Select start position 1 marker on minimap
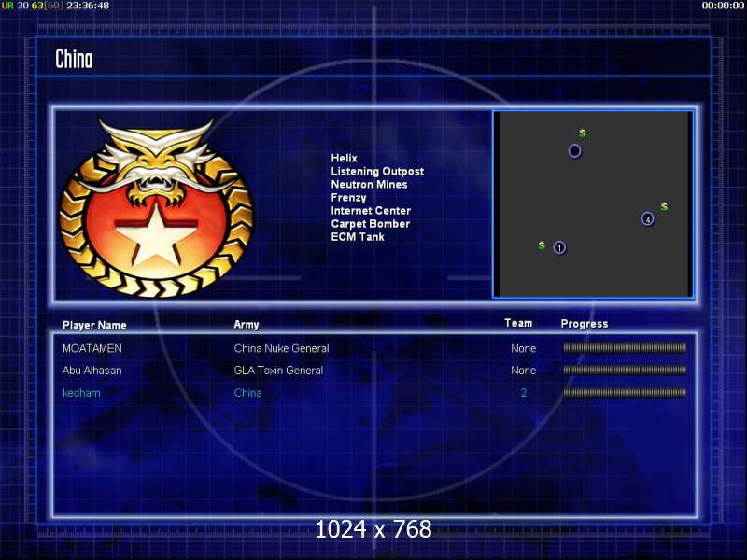 click(x=559, y=247)
